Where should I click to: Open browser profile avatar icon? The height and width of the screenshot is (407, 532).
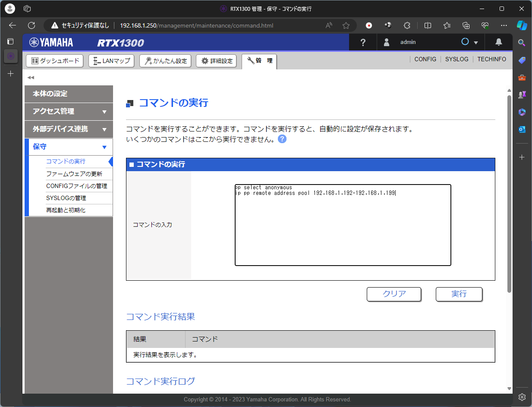point(9,9)
